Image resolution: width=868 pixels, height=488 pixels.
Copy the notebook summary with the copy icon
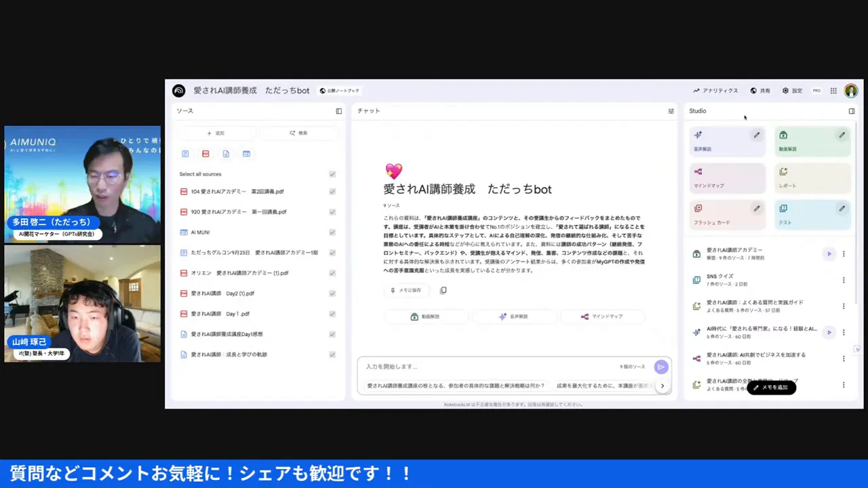[x=443, y=290]
